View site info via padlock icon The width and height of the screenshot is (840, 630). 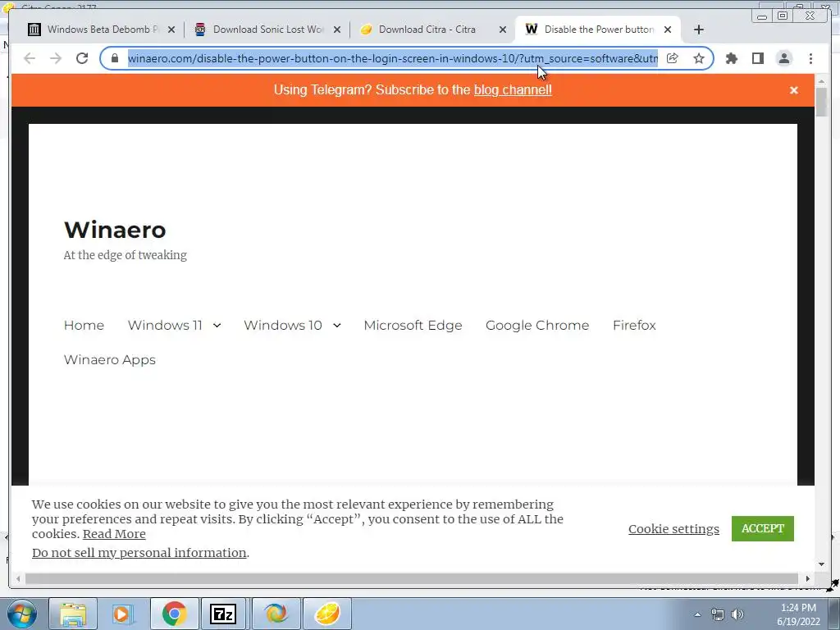pyautogui.click(x=115, y=58)
